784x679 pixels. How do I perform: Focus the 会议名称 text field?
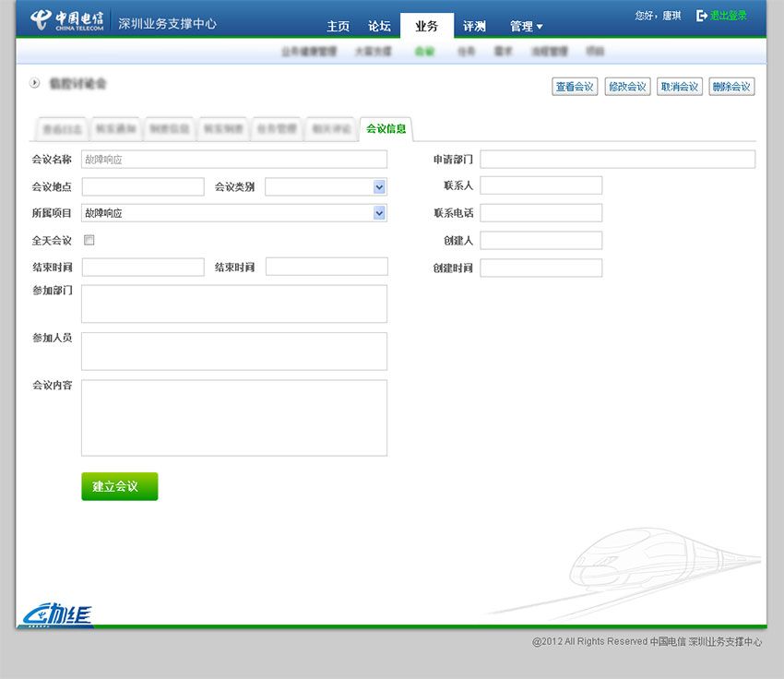click(x=234, y=160)
